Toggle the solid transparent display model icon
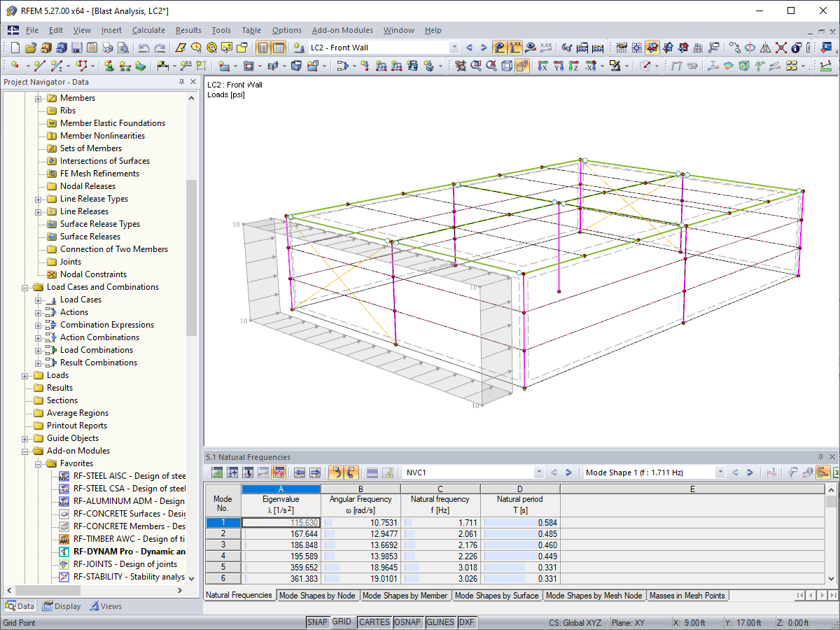840x630 pixels. [522, 66]
